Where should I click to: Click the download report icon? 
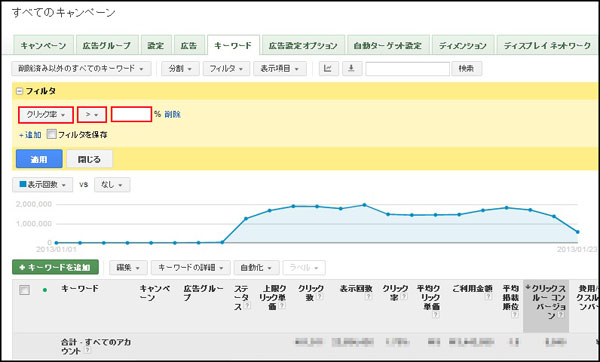(352, 69)
